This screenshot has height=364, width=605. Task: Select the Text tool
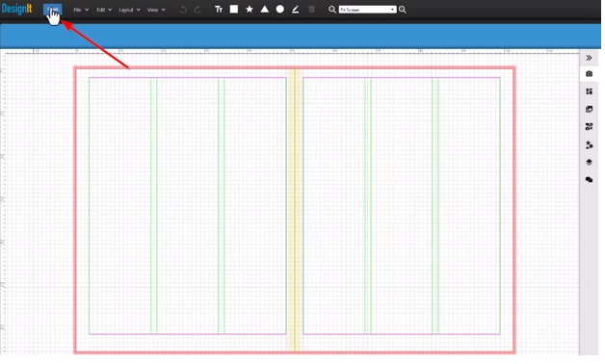219,10
